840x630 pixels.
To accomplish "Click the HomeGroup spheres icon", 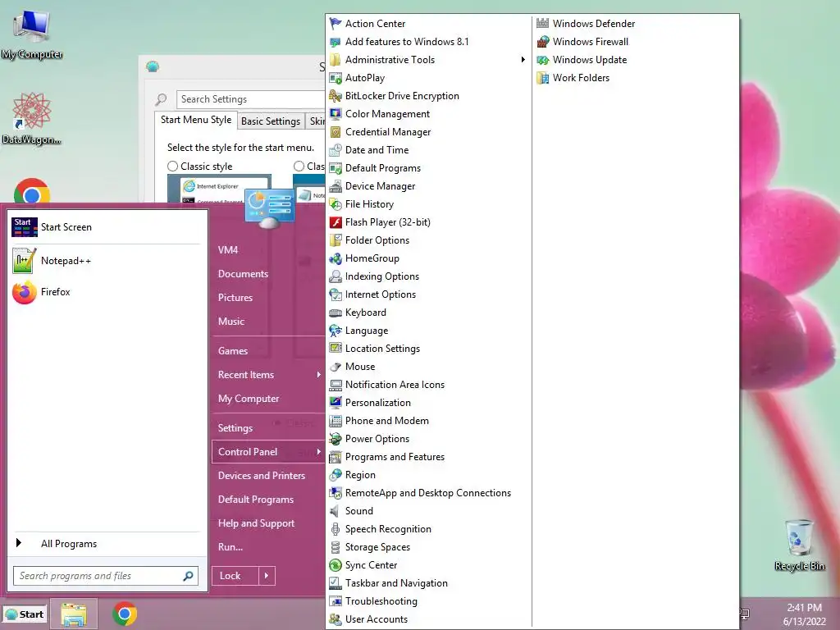I will click(336, 258).
